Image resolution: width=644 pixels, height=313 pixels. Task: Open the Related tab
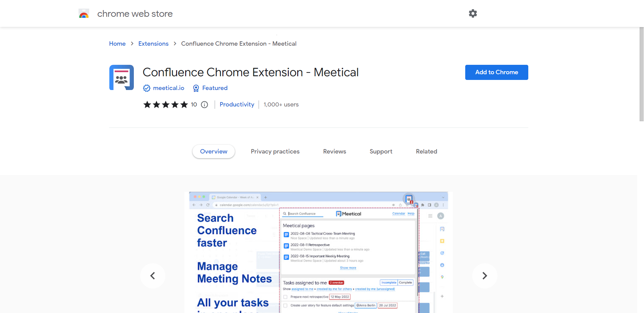[x=426, y=151]
